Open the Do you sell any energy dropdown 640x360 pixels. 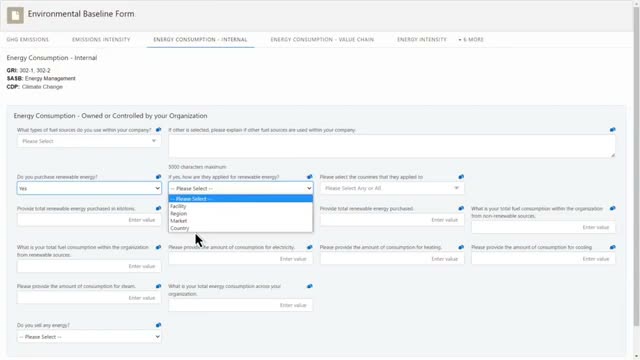pos(89,337)
